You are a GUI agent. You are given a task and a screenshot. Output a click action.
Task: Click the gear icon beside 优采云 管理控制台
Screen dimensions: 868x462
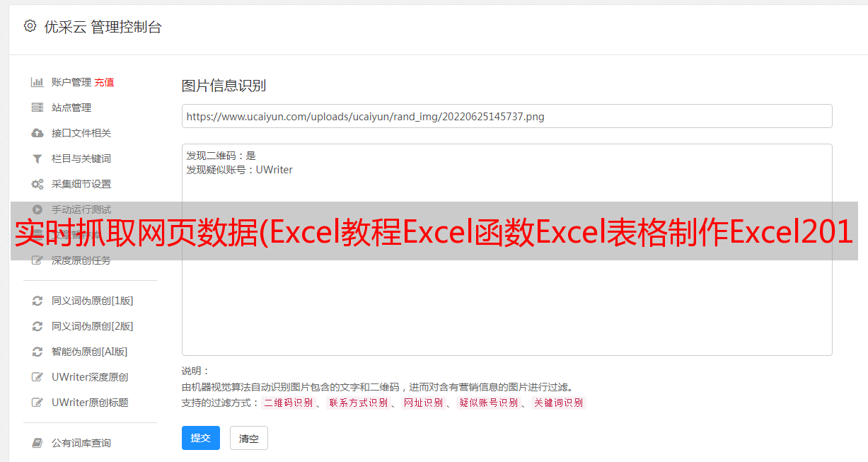click(x=30, y=26)
